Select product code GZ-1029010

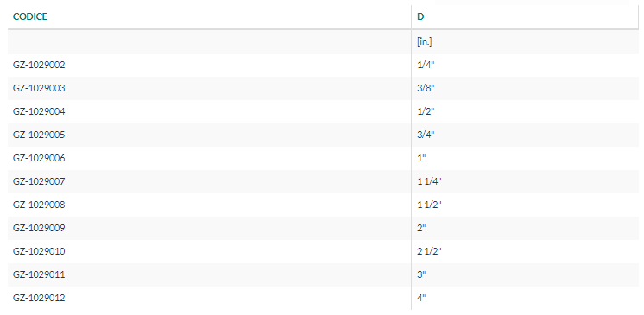coord(39,251)
